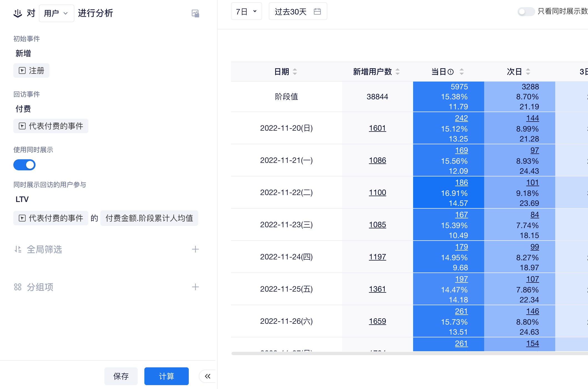Open 次日 value 146 for 2022-11-26
This screenshot has height=389, width=588.
(x=532, y=311)
